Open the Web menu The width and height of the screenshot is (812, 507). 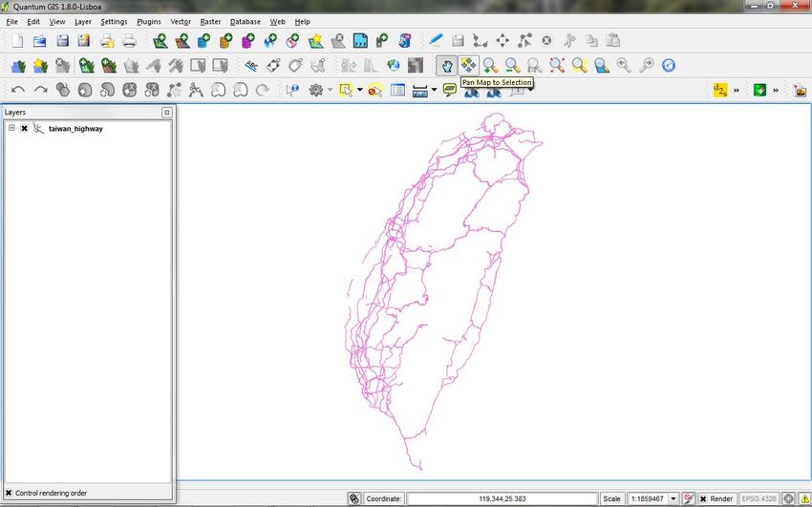coord(278,22)
